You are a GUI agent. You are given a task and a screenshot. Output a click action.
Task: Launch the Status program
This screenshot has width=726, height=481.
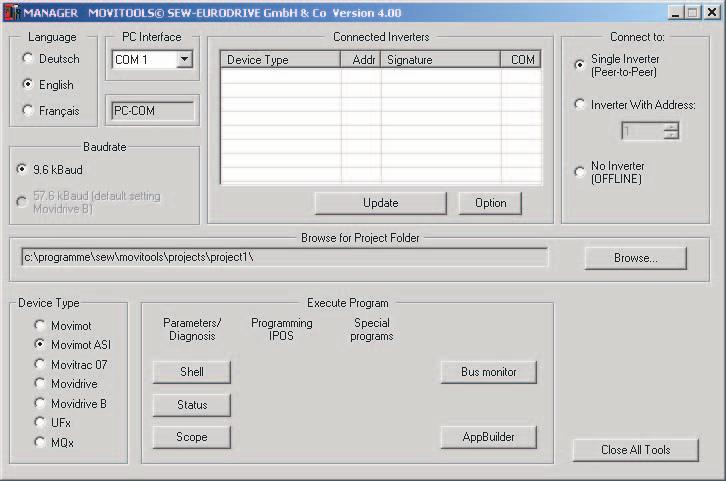(192, 405)
